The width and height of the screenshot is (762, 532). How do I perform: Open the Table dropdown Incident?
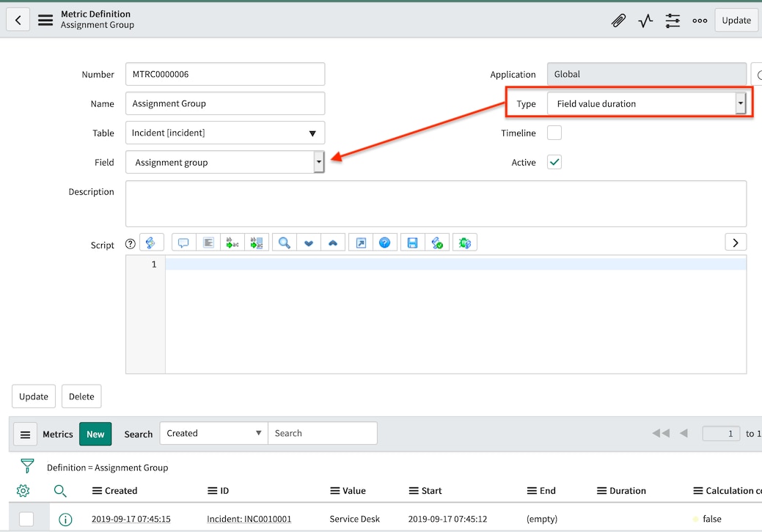pos(225,133)
